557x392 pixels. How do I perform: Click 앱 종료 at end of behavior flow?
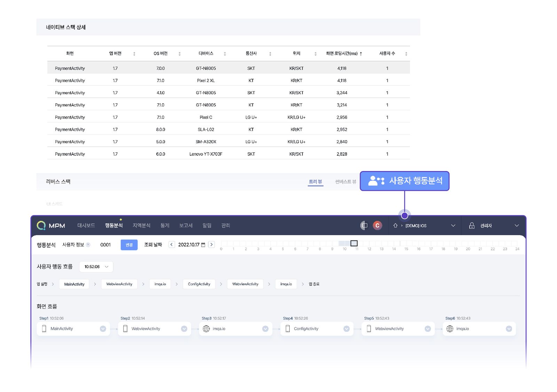coord(314,284)
